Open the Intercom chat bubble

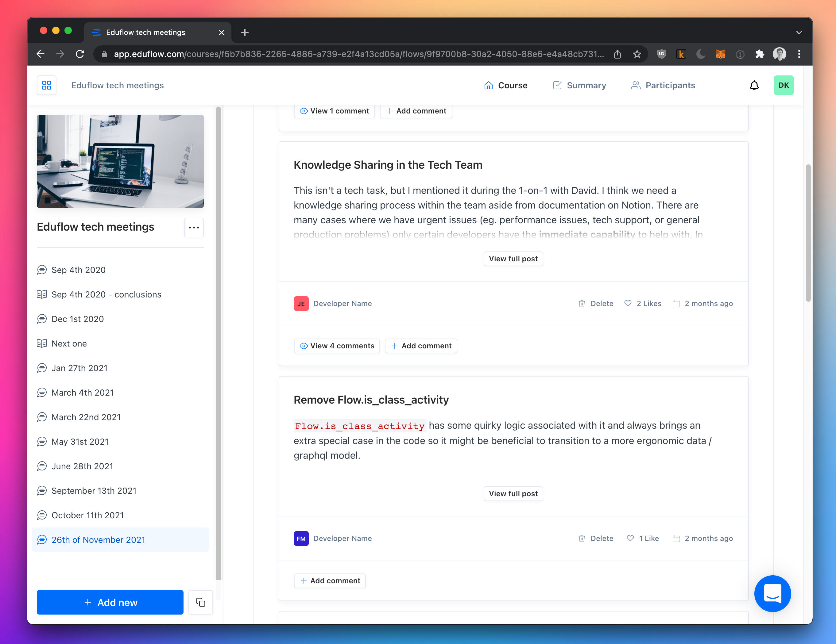point(772,593)
